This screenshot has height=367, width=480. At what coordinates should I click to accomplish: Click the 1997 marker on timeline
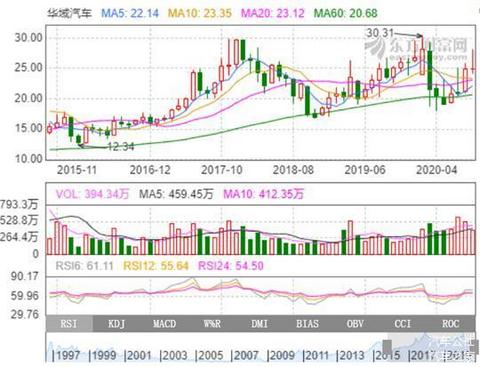coord(67,355)
